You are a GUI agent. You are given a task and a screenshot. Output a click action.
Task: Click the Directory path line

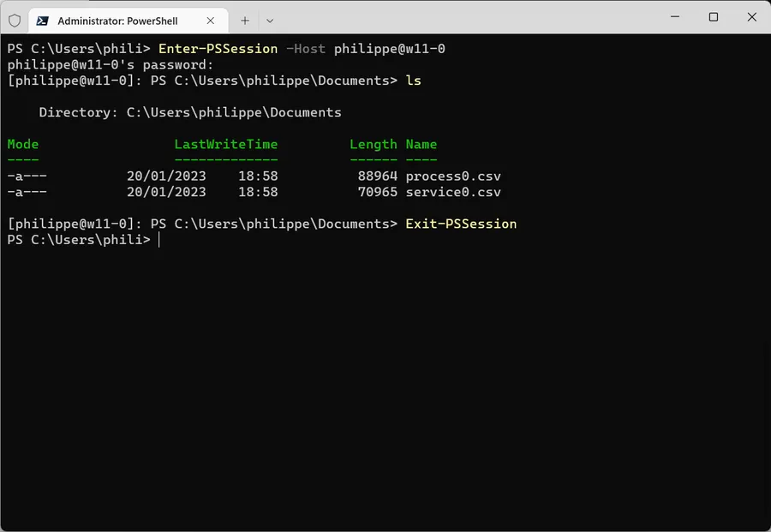[x=190, y=112]
